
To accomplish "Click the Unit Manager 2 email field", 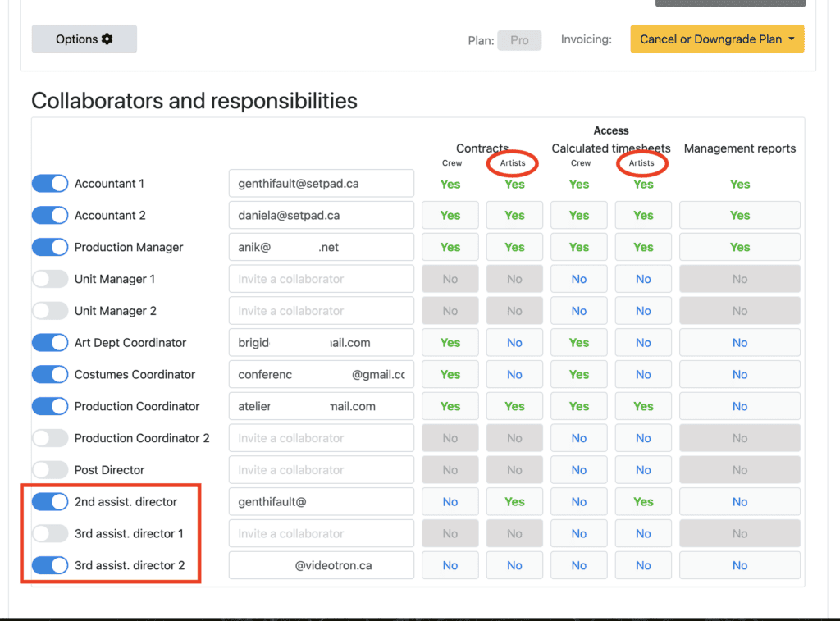I will click(x=321, y=311).
